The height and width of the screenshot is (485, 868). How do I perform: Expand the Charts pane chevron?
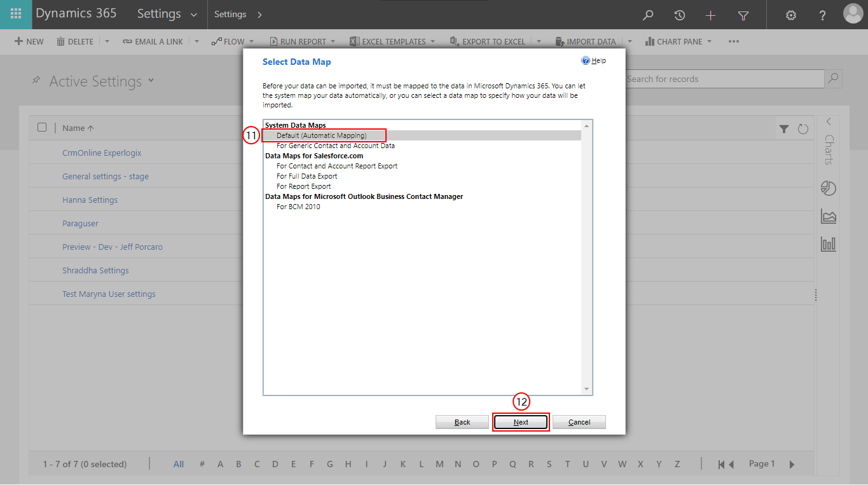click(x=829, y=121)
